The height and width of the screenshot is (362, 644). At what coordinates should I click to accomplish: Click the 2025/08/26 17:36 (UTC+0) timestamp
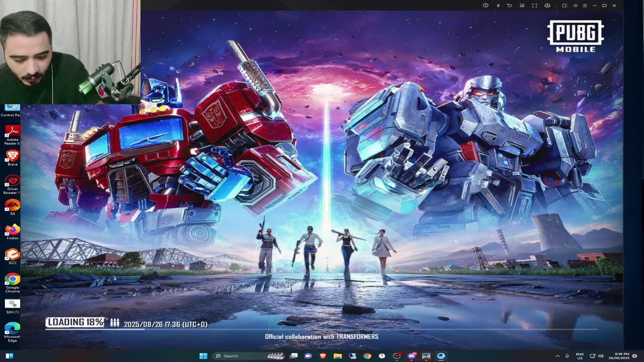166,324
